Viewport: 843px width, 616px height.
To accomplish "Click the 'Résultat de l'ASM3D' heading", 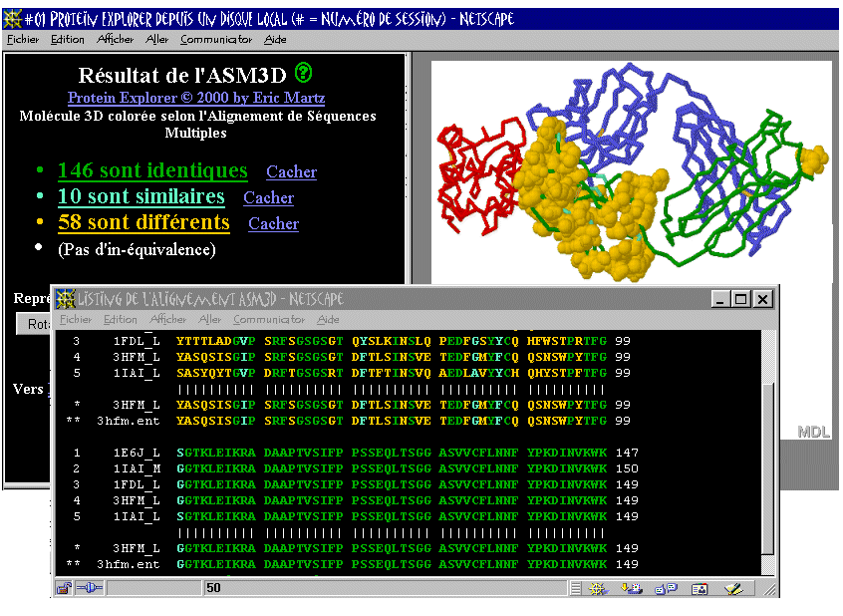I will (182, 76).
